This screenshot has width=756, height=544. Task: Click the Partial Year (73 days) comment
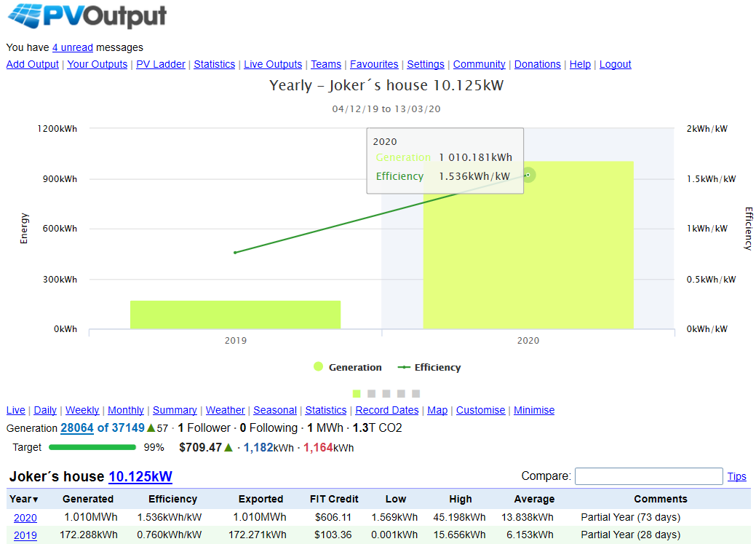point(631,518)
